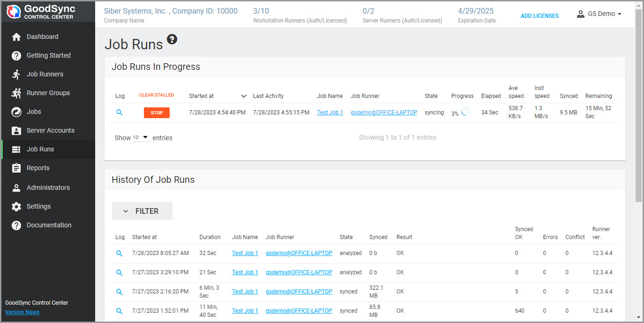Click the Job Runners running-person icon
This screenshot has height=323, width=644.
pos(16,75)
